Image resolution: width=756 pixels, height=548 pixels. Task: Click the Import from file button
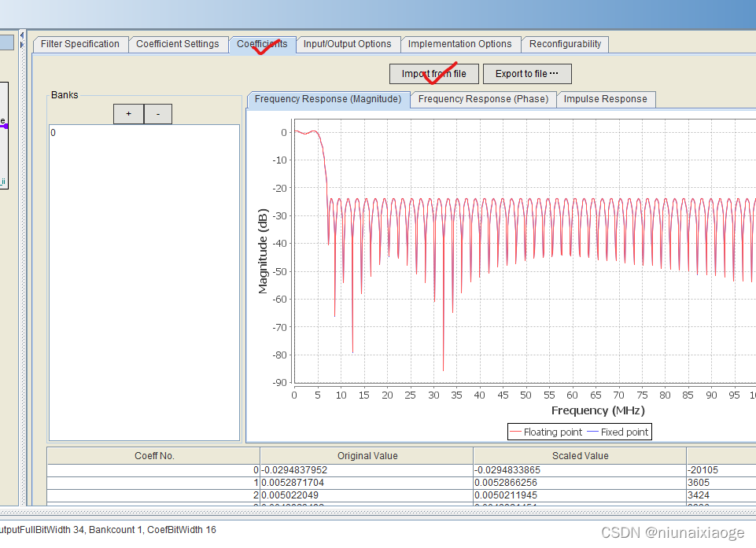coord(433,73)
